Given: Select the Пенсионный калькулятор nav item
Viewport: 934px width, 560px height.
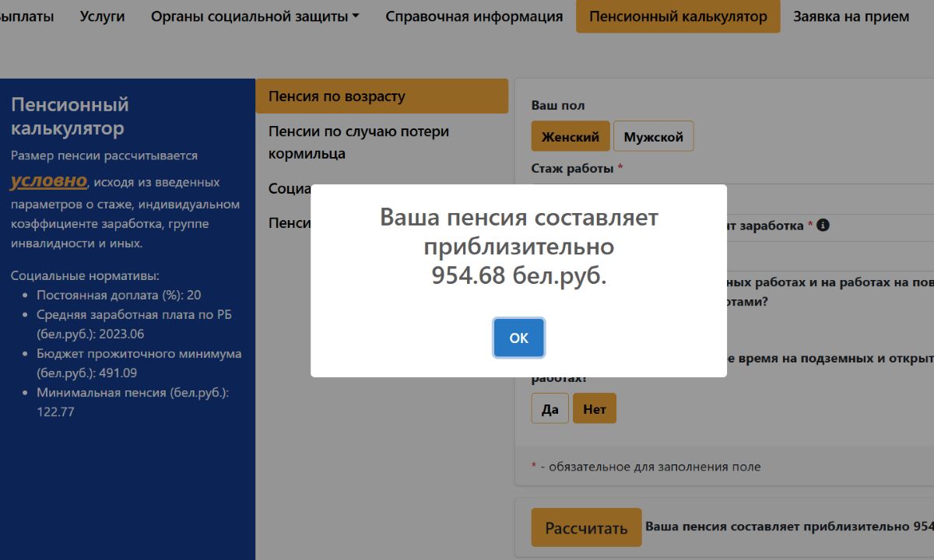Looking at the screenshot, I should click(678, 16).
